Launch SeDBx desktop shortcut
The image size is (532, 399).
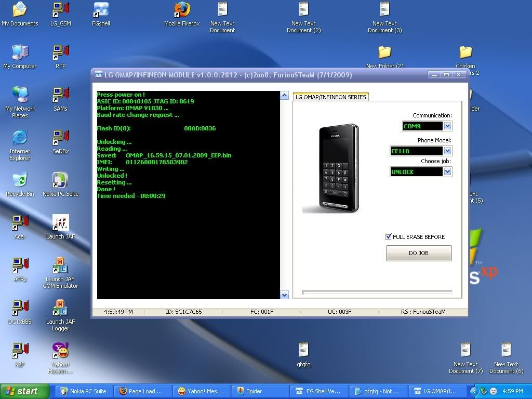pos(61,142)
